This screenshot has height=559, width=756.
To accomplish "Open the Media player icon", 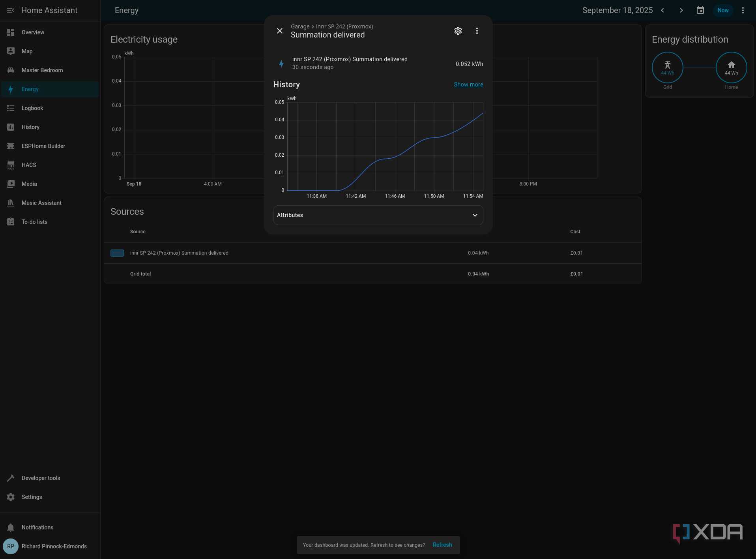I will pos(11,184).
